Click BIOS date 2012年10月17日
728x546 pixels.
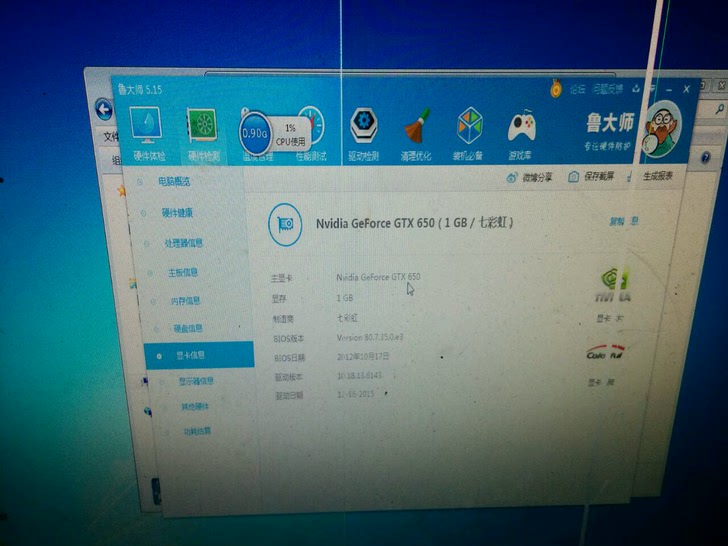(x=363, y=357)
